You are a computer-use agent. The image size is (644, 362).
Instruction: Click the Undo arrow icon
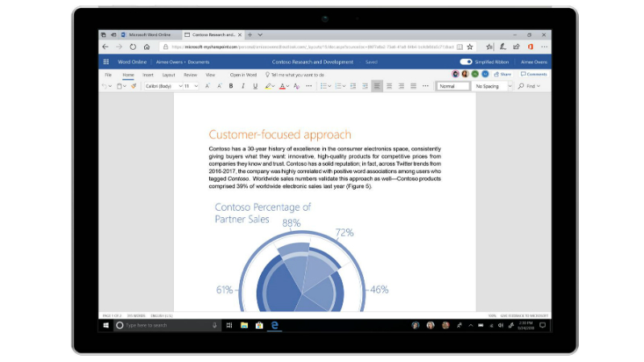[x=105, y=86]
